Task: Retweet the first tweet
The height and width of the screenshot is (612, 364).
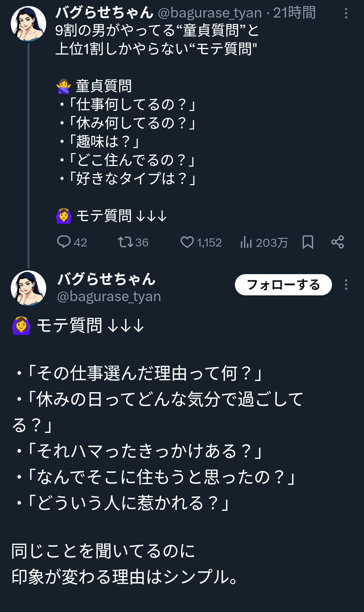Action: click(125, 242)
